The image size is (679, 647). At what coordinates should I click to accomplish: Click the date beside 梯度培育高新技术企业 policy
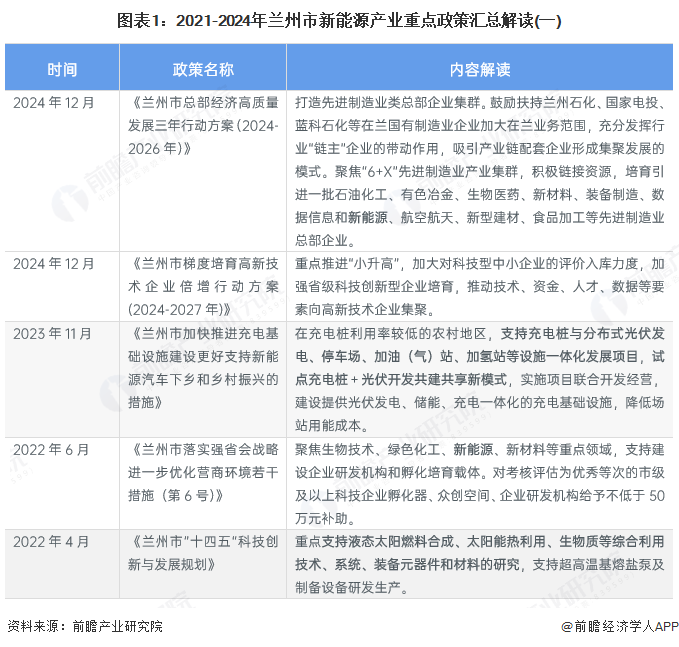coord(53,263)
